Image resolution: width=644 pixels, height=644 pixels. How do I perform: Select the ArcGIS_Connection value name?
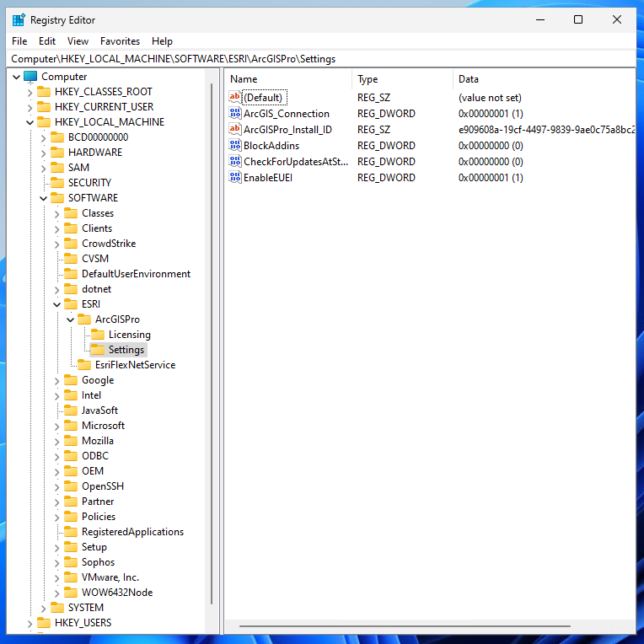point(287,113)
